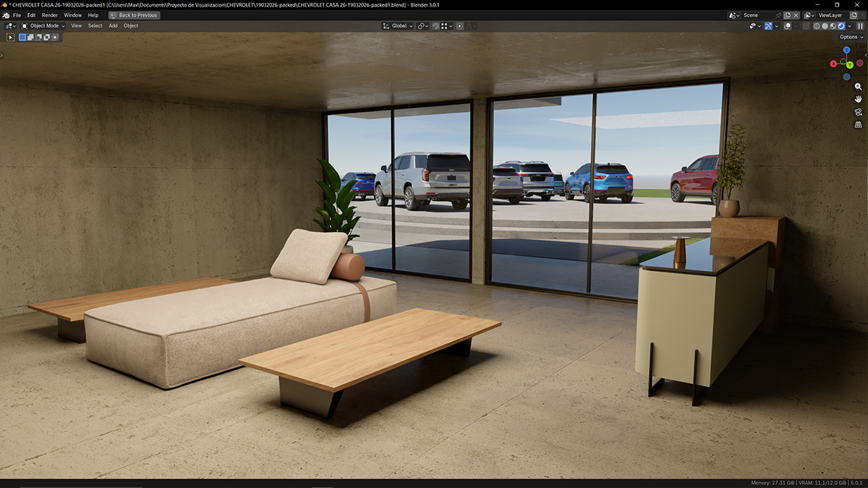Toggle the camera view icon

858,112
